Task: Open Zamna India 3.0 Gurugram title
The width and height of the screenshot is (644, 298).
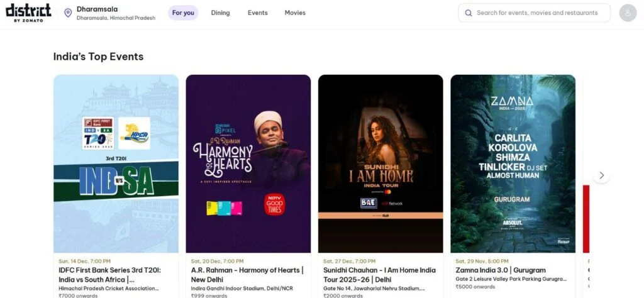Action: coord(501,270)
